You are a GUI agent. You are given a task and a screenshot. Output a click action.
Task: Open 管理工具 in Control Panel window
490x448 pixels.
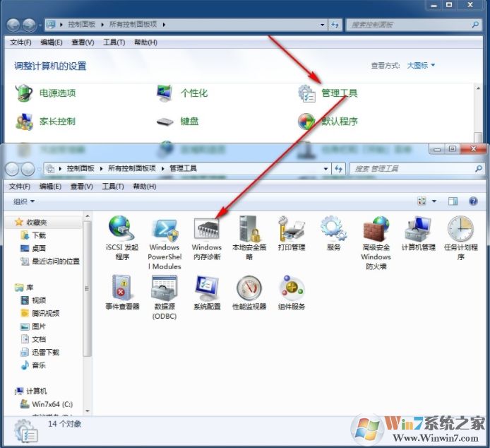tap(328, 93)
